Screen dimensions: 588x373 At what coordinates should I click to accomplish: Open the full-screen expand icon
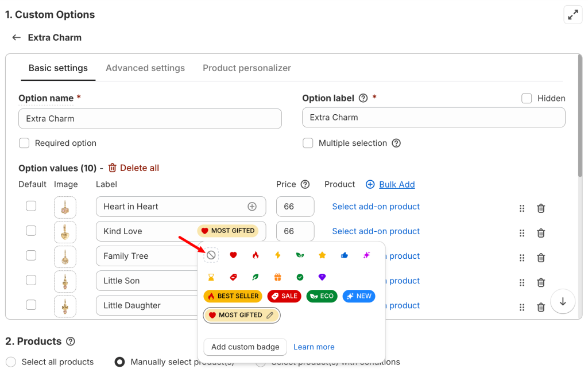coord(572,15)
